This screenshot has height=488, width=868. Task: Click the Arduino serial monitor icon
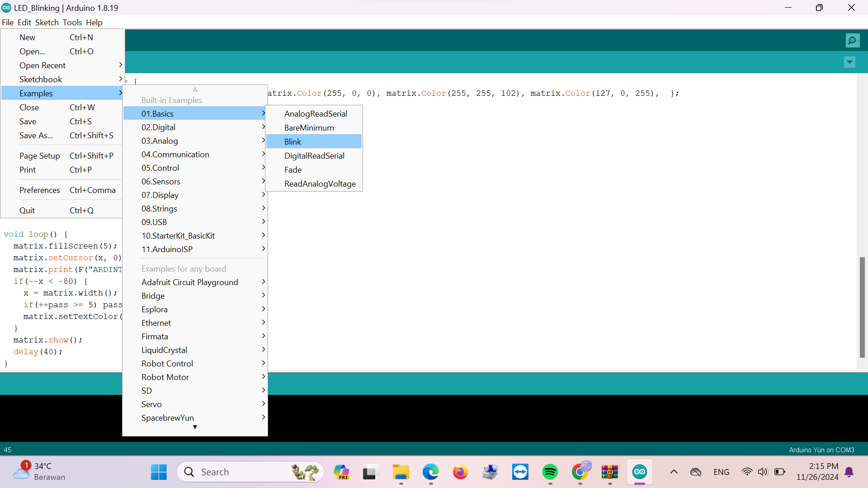(853, 41)
